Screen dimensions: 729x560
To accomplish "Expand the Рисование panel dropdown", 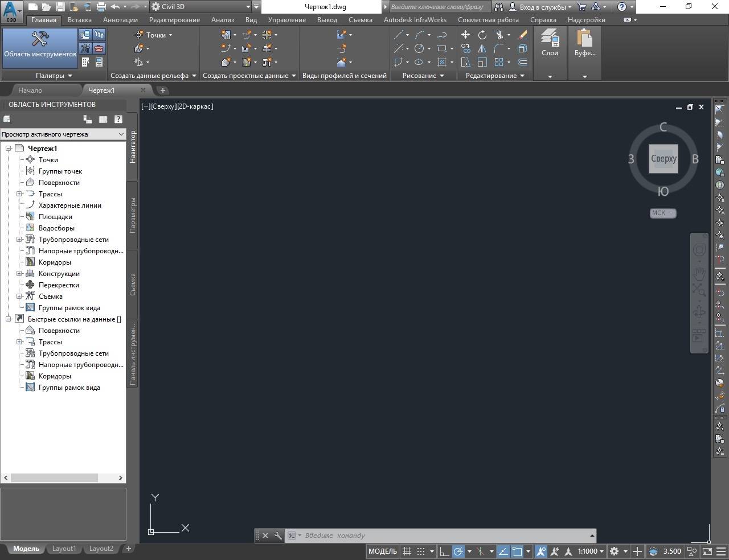I will 423,76.
